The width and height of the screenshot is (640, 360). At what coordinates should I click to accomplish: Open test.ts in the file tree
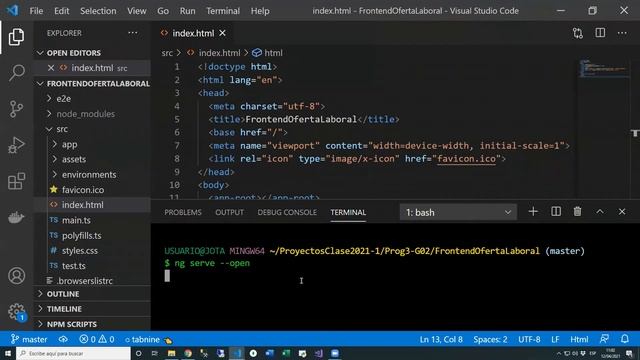[x=73, y=266]
